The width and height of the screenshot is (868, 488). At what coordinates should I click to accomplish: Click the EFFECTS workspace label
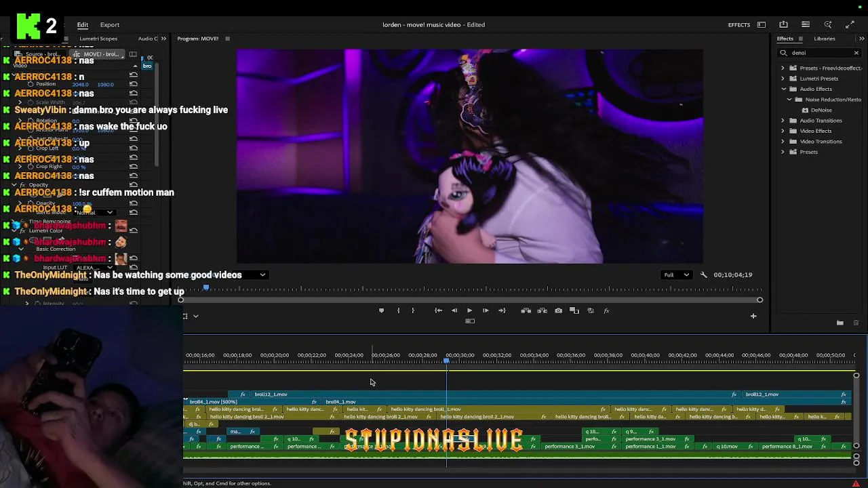(x=739, y=24)
